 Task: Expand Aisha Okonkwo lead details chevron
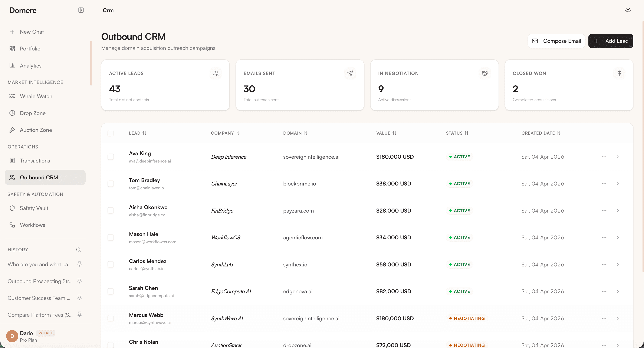tap(618, 210)
